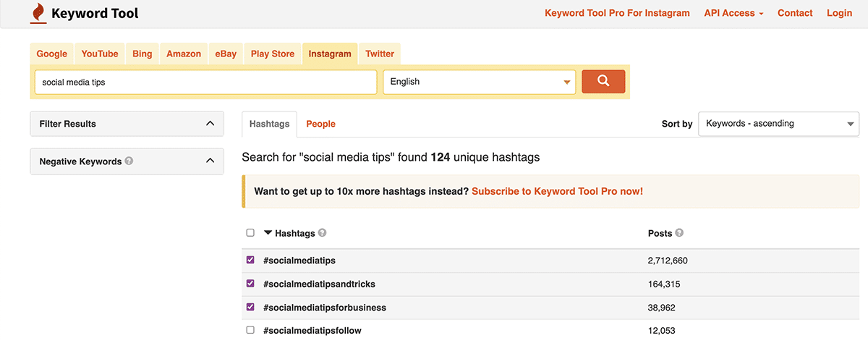868x341 pixels.
Task: Click the Posts column header
Action: tap(660, 233)
